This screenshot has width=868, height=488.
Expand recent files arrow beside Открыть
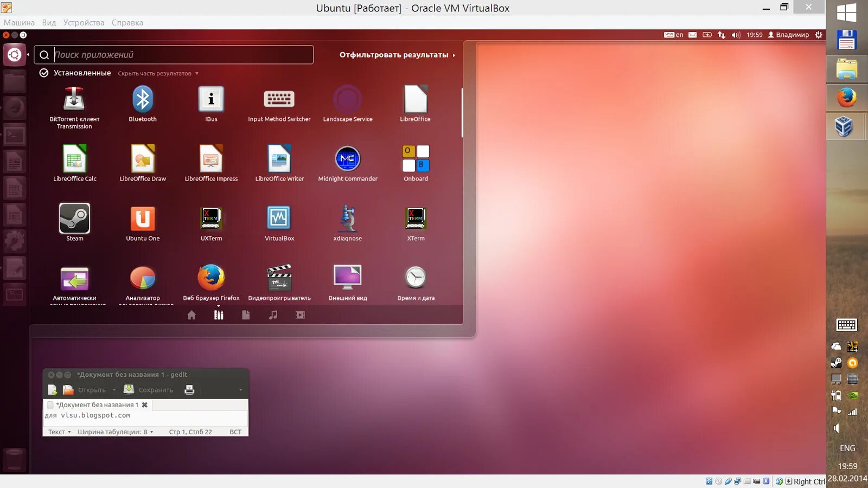pos(114,390)
